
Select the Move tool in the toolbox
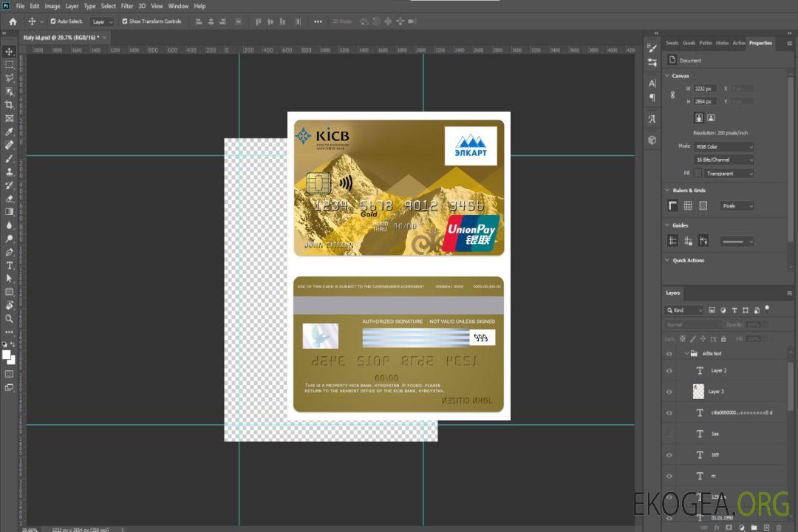9,52
